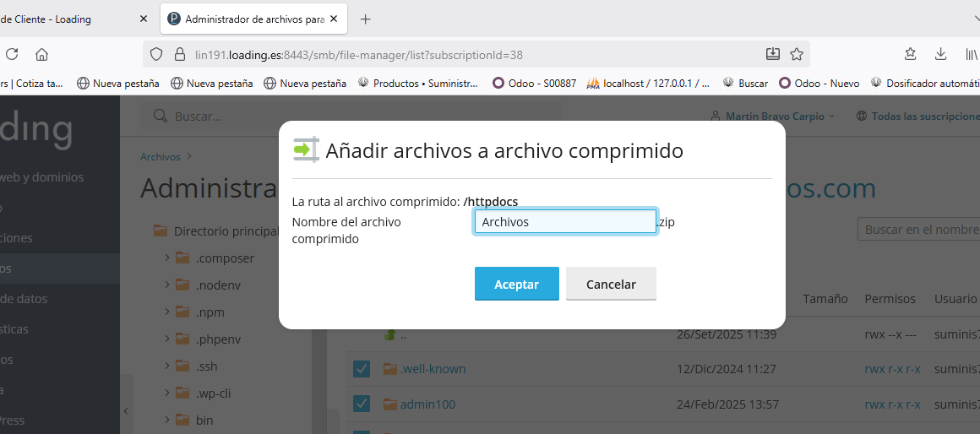Screen dimensions: 980x434
Task: Open the browser library icon
Action: coord(972,54)
